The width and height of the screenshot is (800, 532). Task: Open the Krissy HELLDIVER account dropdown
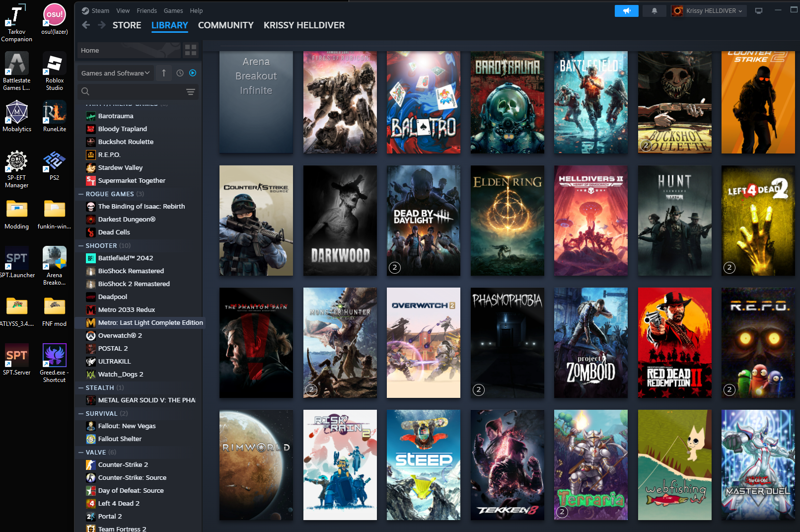pyautogui.click(x=709, y=11)
